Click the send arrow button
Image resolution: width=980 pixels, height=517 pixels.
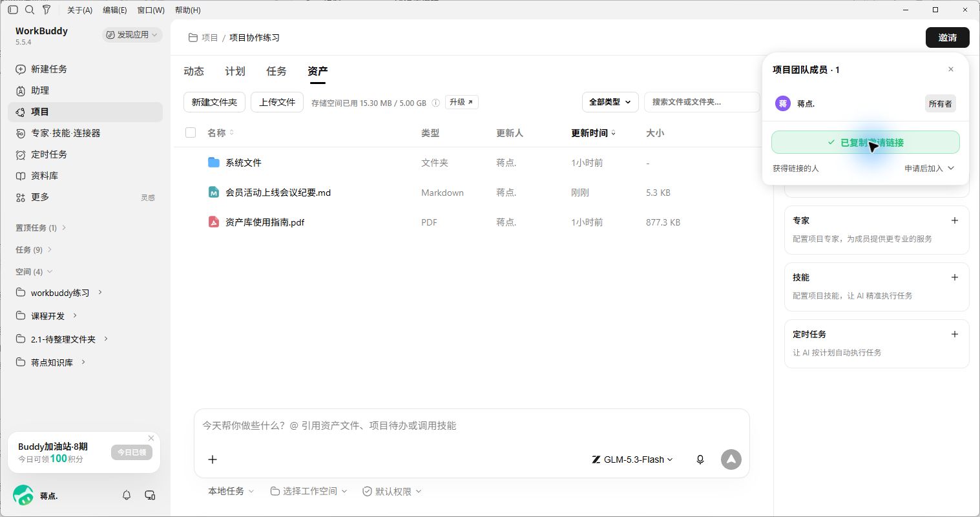(731, 459)
